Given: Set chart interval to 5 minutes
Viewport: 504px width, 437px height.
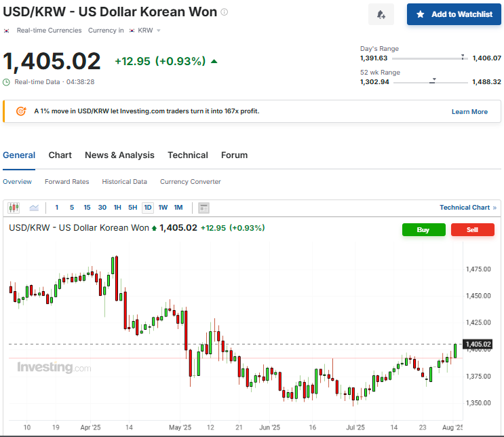Looking at the screenshot, I should [x=72, y=208].
